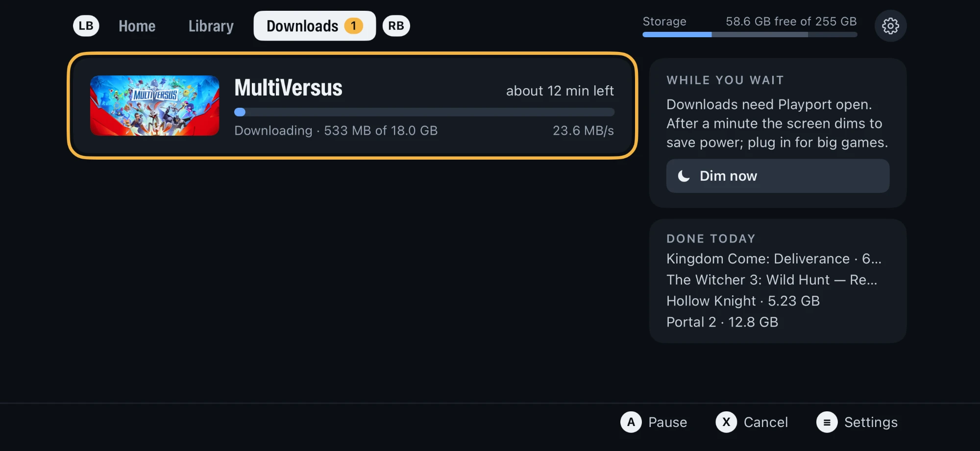980x451 pixels.
Task: Select The Witcher 3: Wild Hunt entry
Action: pos(772,280)
